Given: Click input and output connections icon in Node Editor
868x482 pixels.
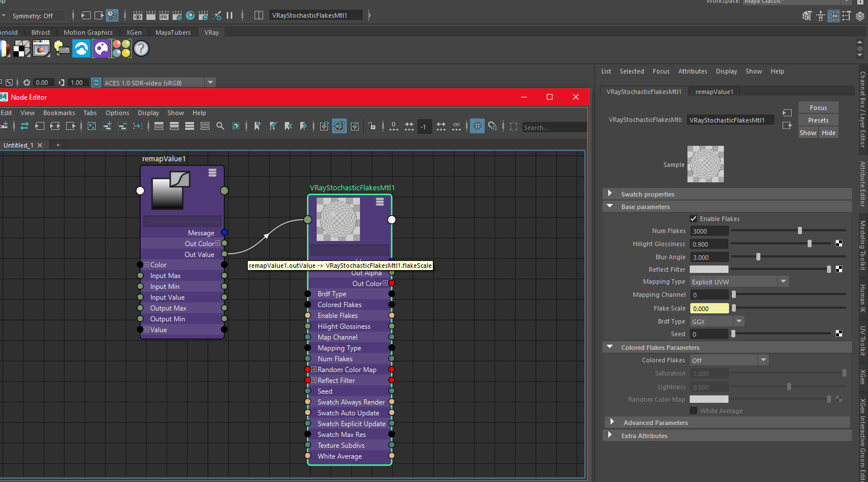Looking at the screenshot, I should 55,126.
